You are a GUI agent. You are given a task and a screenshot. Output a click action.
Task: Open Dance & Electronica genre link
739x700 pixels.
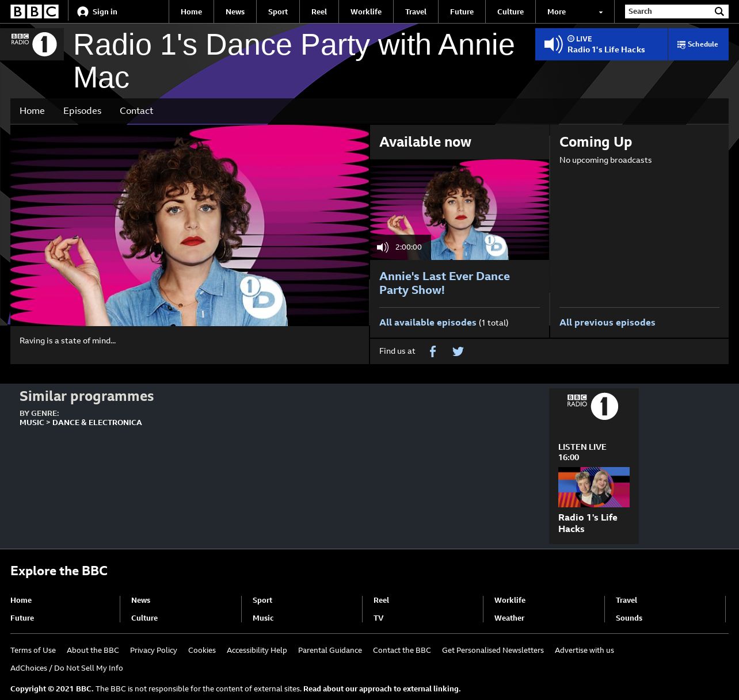tap(97, 422)
